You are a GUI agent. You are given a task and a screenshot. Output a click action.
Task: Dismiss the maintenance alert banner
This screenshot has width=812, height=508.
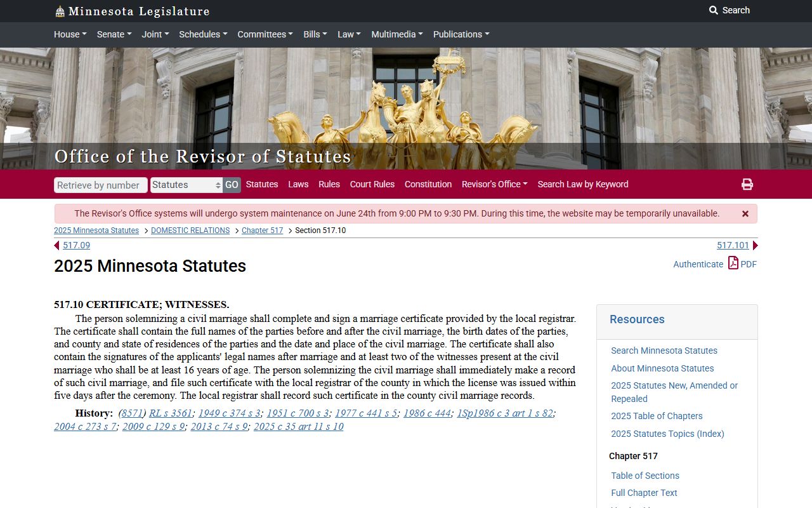tap(745, 214)
